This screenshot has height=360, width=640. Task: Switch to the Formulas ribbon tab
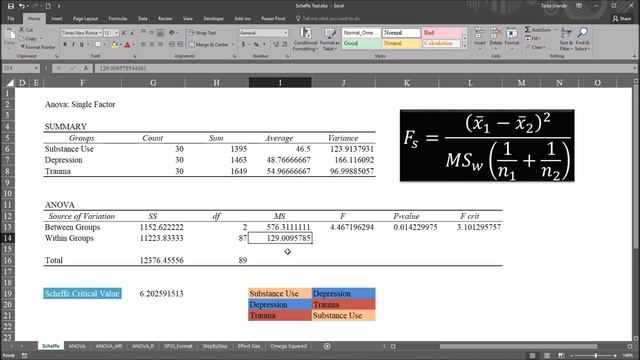(118, 18)
